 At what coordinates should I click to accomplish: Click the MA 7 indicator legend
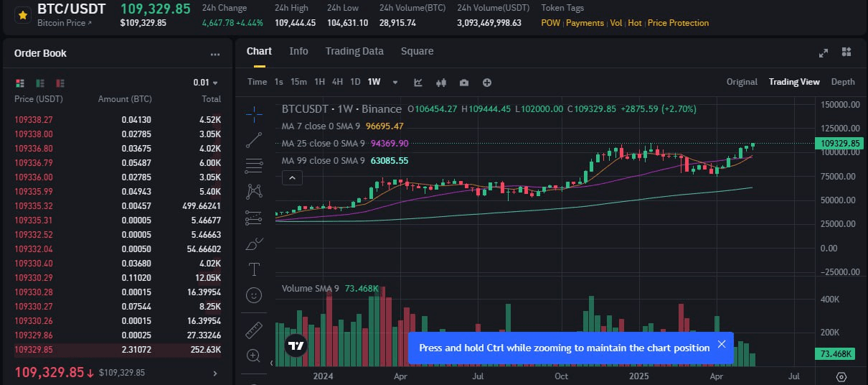tap(342, 126)
